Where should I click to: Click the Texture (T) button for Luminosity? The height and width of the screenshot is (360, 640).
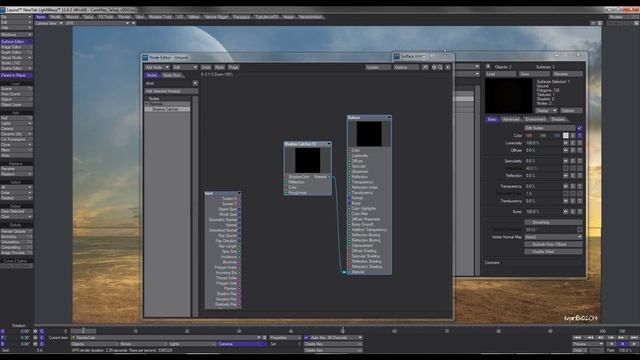click(580, 143)
